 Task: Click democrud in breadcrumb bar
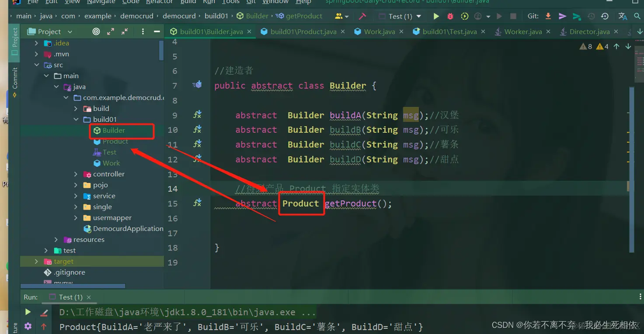coord(138,16)
